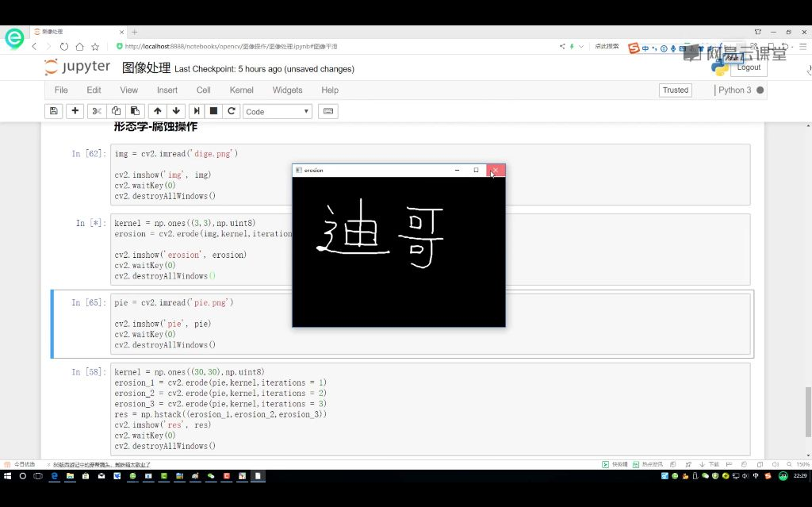Open the Insert menu
Screen dimensions: 812x507
point(167,90)
